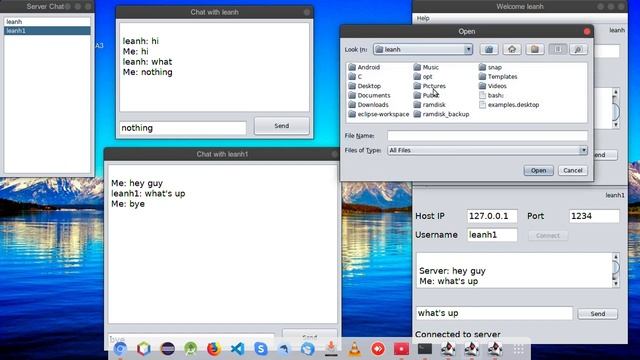
Task: Click the disabled Connect button
Action: pos(548,236)
